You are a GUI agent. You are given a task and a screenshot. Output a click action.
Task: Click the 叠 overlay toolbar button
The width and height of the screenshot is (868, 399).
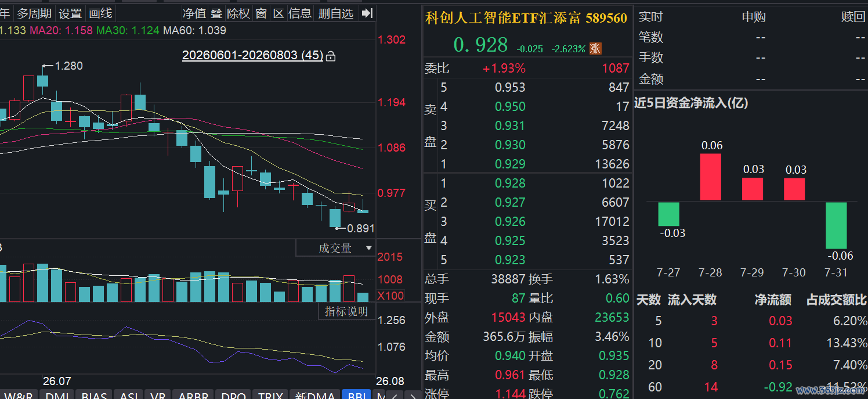pyautogui.click(x=216, y=13)
